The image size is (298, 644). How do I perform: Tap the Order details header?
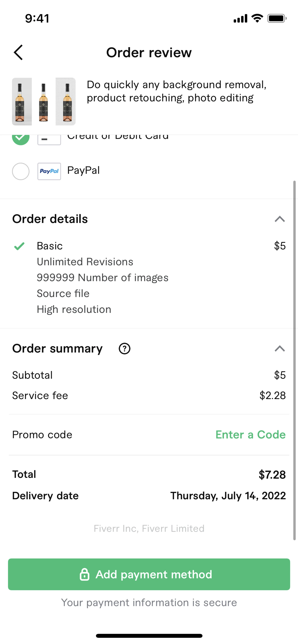pos(50,219)
